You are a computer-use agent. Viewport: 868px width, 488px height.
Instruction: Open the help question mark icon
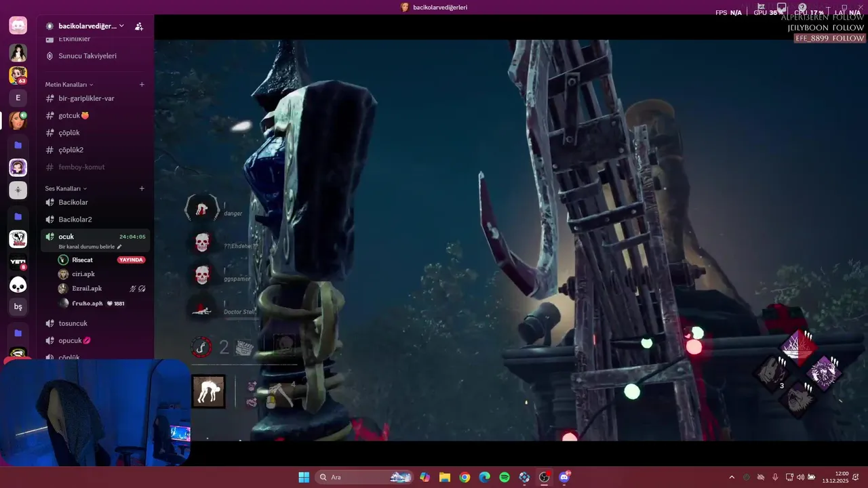(x=802, y=7)
